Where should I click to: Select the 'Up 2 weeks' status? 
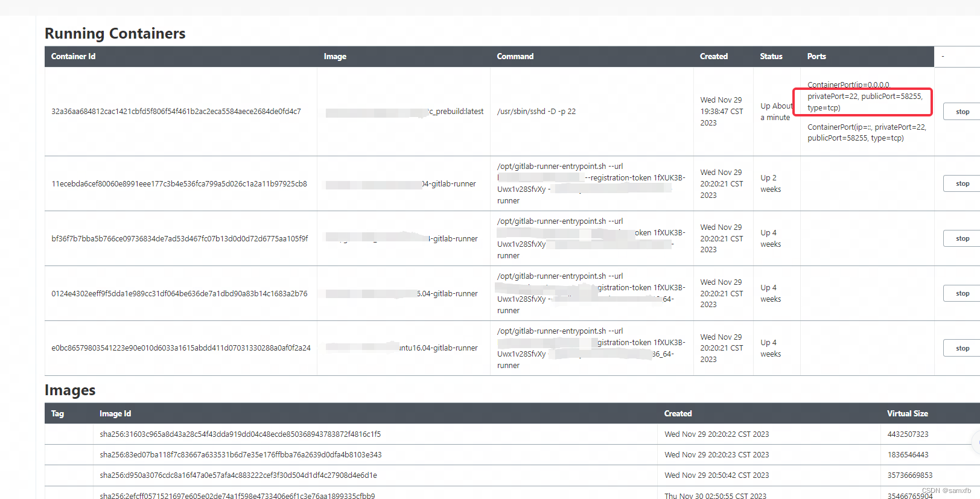[771, 183]
